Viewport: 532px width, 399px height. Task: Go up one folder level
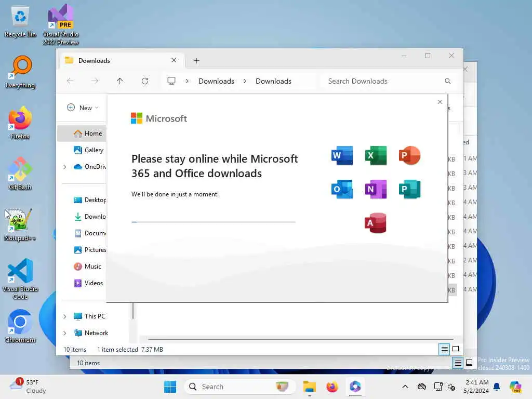120,81
